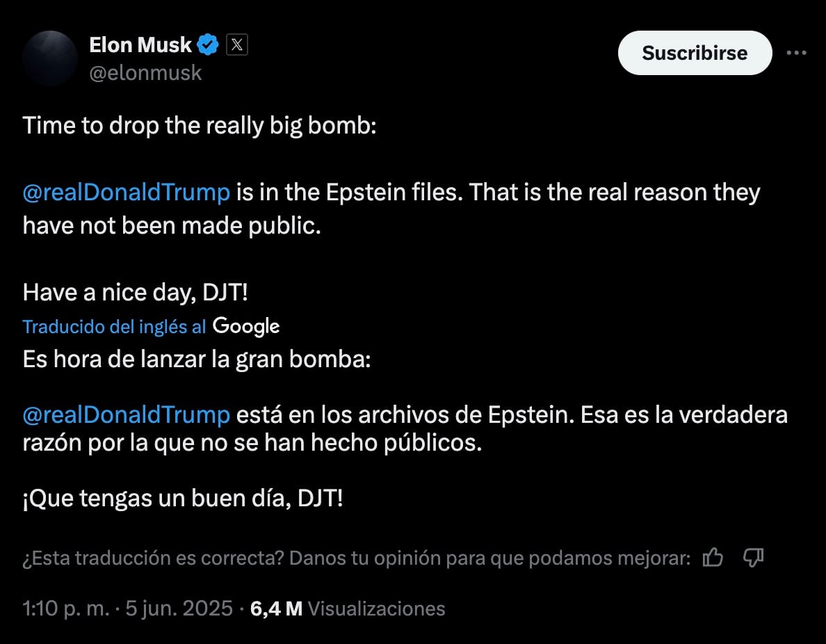Click @realDonaldTrump mention in the English text
Viewport: 826px width, 644px height.
pos(127,193)
